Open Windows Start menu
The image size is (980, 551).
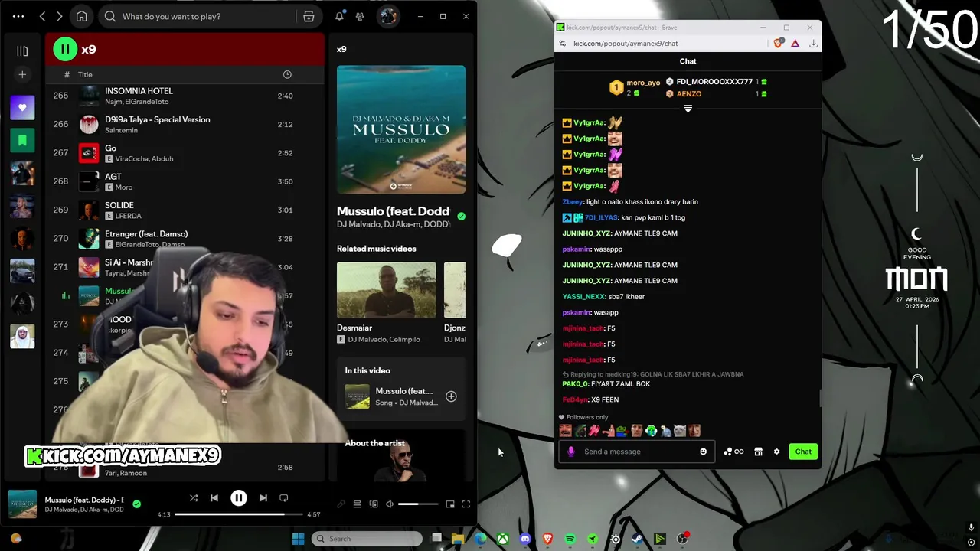tap(298, 539)
